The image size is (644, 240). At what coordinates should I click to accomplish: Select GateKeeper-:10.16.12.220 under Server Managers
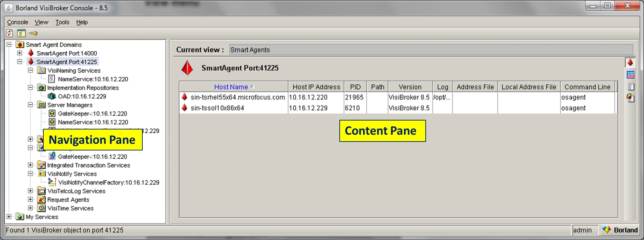click(92, 113)
